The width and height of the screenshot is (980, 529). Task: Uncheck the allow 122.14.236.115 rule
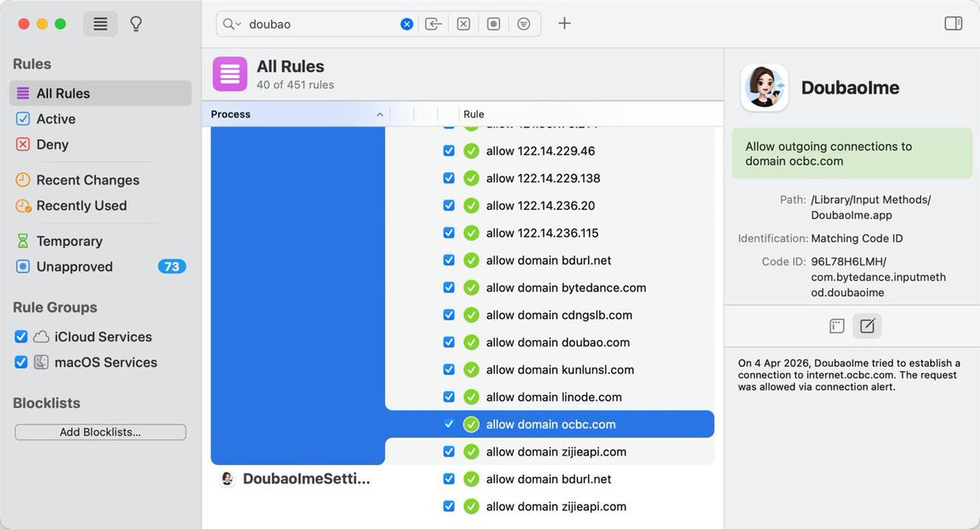click(448, 233)
